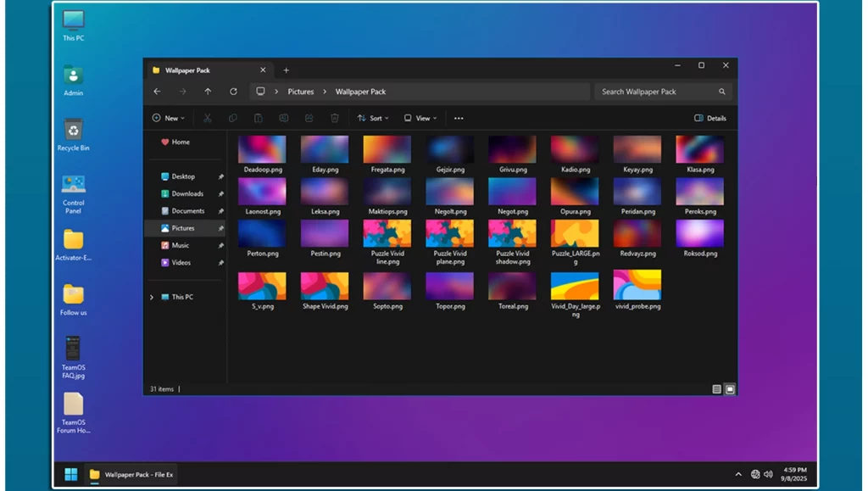Refresh the Wallpaper Pack folder
This screenshot has height=491, width=868.
pos(233,92)
